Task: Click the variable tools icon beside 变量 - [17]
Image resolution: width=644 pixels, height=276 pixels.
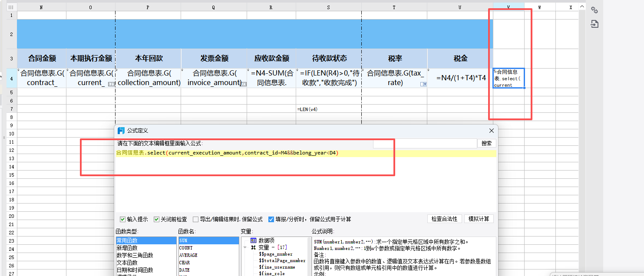Action: (x=253, y=247)
